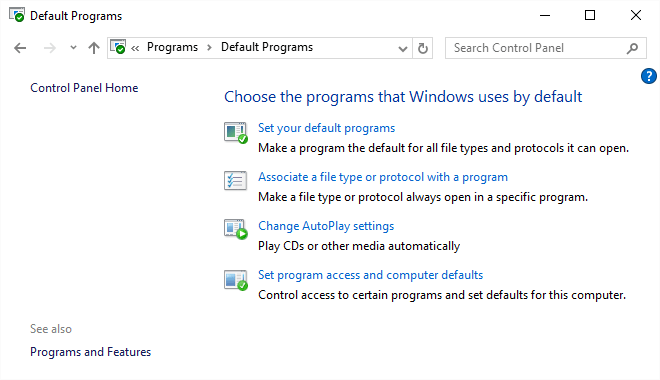Viewport: 660px width, 380px height.
Task: Click the Change AutoPlay settings icon
Action: [x=236, y=229]
